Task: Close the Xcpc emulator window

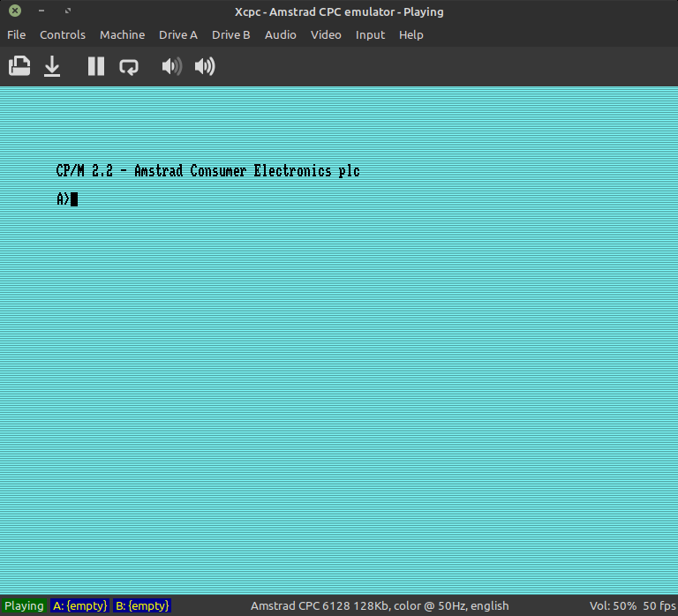Action: pyautogui.click(x=15, y=11)
